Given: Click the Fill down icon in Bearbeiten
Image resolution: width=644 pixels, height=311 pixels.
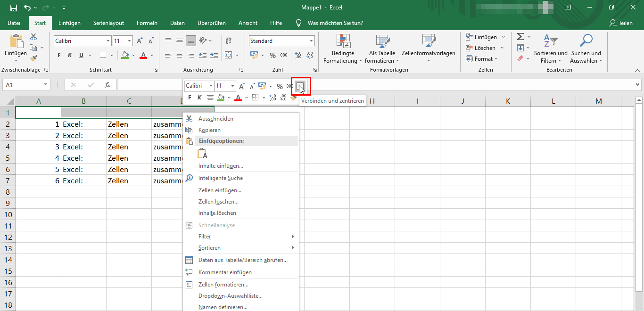Looking at the screenshot, I should [520, 48].
